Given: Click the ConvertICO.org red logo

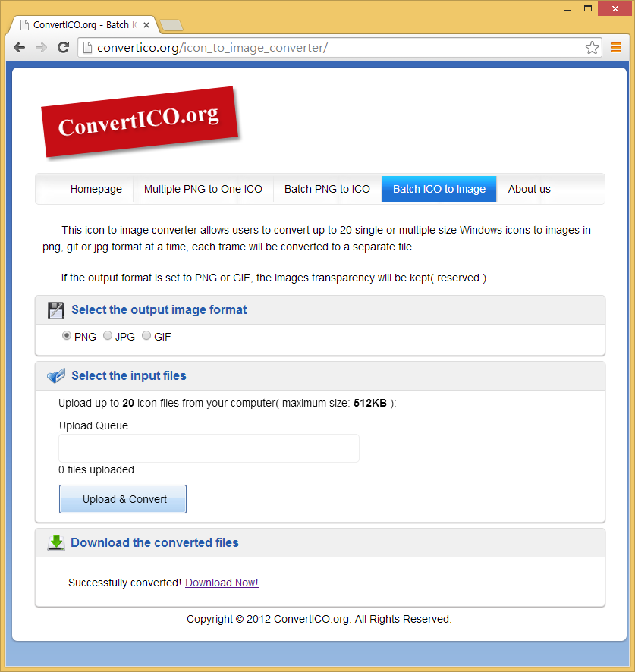Looking at the screenshot, I should 140,121.
